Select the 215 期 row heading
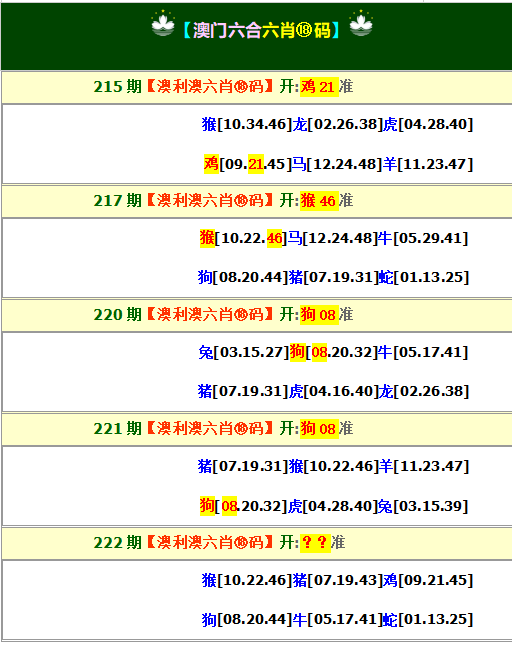Viewport: 512px width, 645px height. pos(257,87)
